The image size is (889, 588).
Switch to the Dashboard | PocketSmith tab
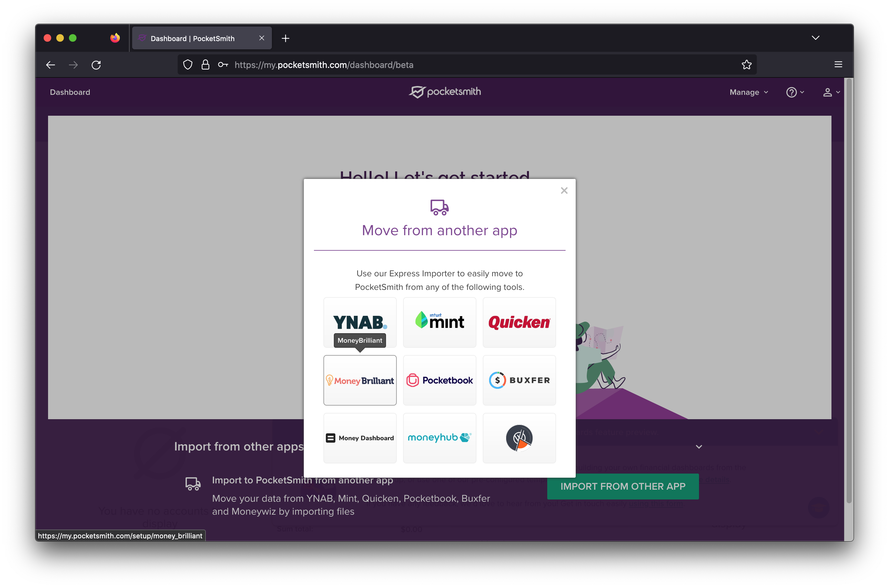[192, 38]
